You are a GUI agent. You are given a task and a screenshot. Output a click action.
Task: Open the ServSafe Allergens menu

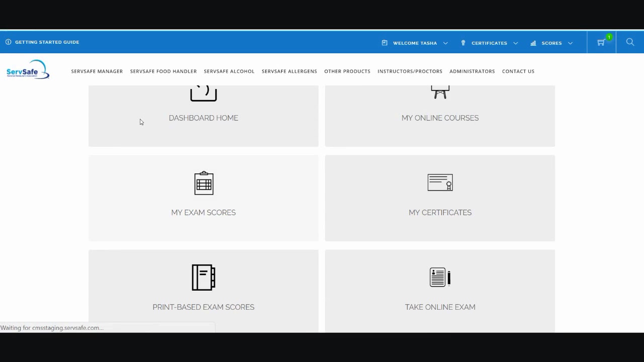pos(289,71)
